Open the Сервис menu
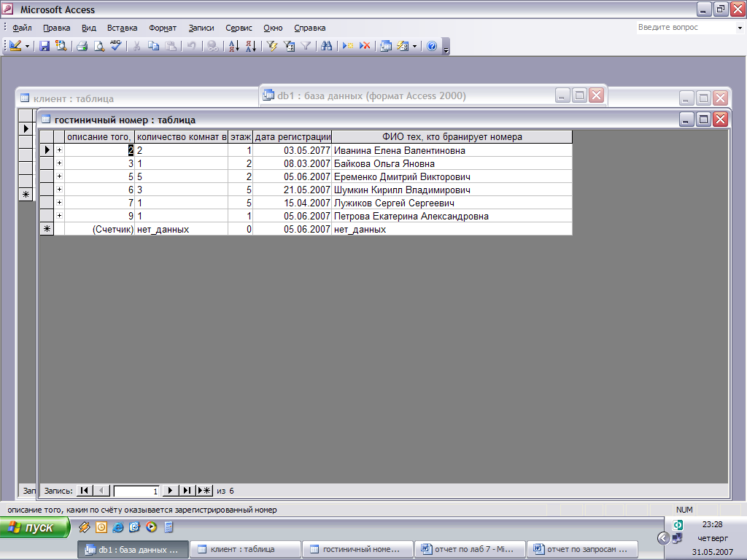 pyautogui.click(x=239, y=28)
